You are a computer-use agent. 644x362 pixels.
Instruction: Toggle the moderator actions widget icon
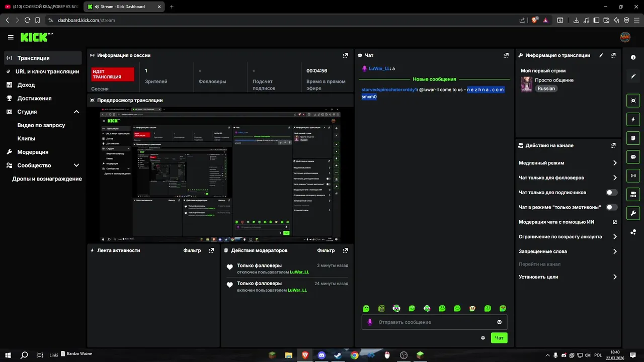(x=633, y=138)
